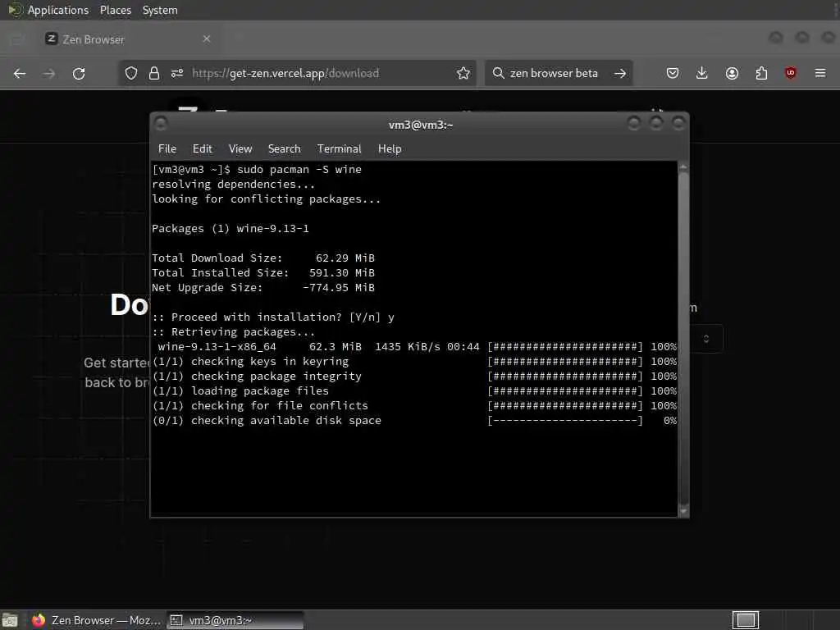Click 'checking available disk space' line

[267, 421]
